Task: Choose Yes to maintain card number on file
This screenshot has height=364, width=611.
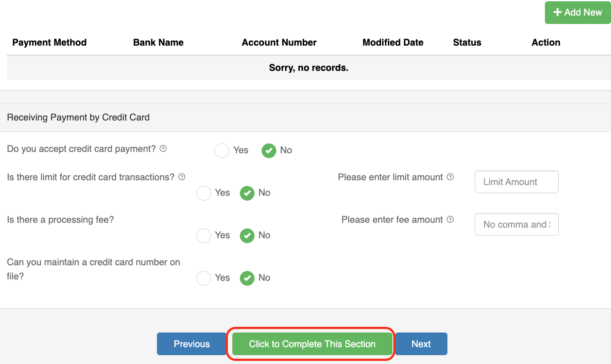Action: pos(204,278)
